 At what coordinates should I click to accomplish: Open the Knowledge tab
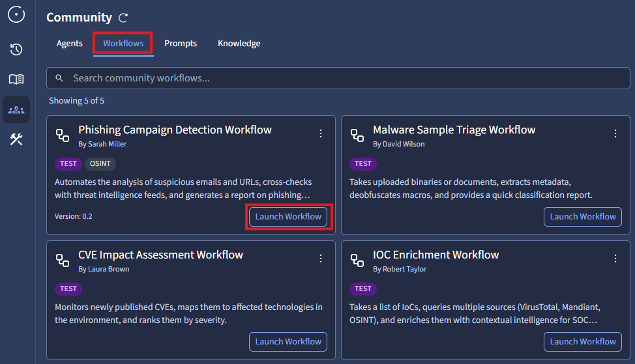[239, 44]
